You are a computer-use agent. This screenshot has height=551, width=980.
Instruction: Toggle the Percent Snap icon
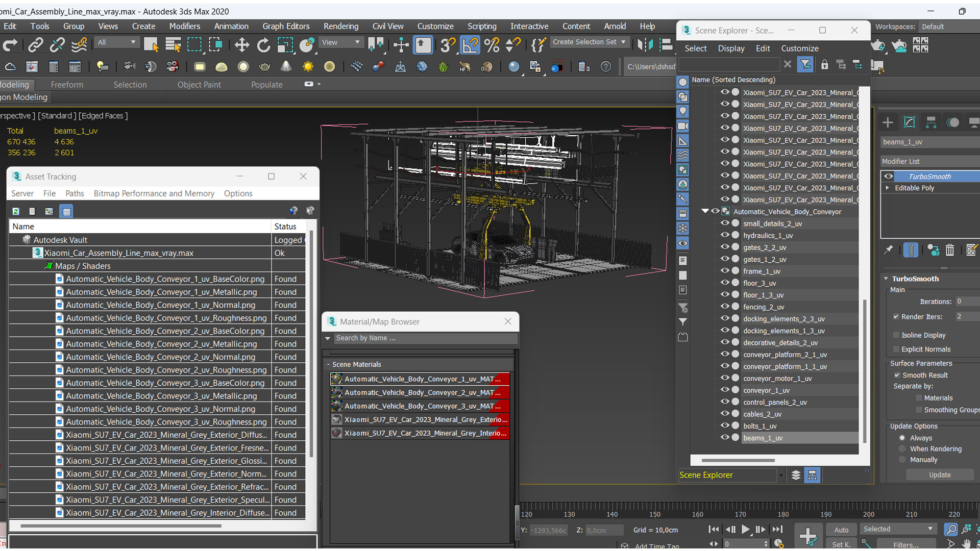coord(492,45)
